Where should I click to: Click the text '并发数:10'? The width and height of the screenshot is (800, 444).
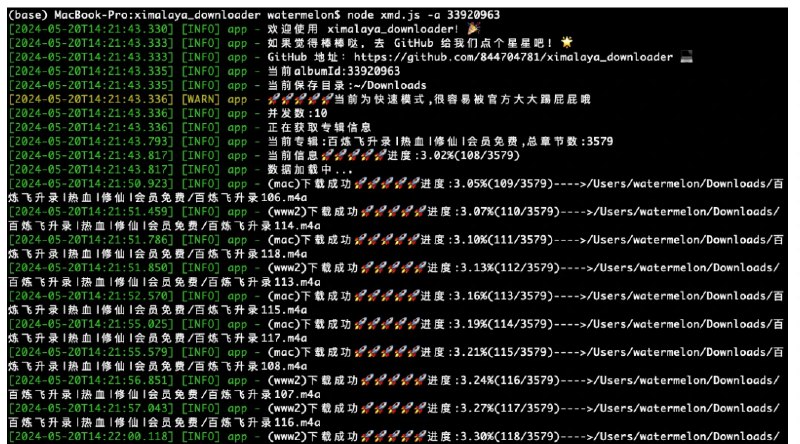(297, 113)
